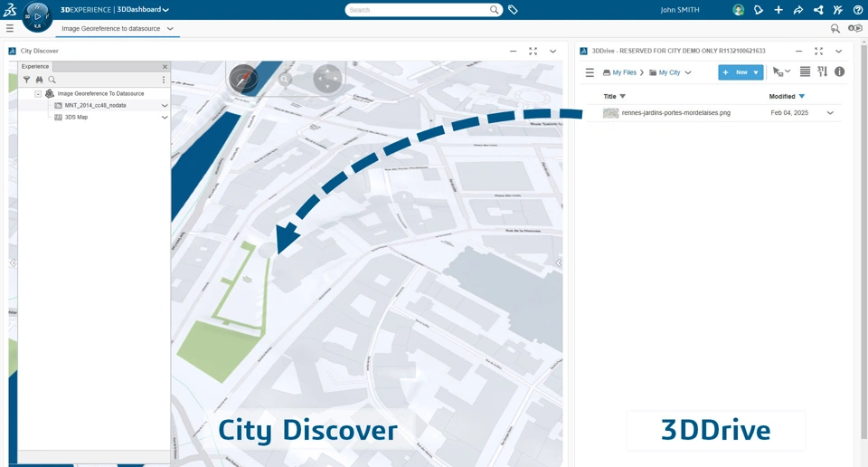
Task: Select the MNT_2014_cc48_nodata tree item
Action: pos(95,105)
